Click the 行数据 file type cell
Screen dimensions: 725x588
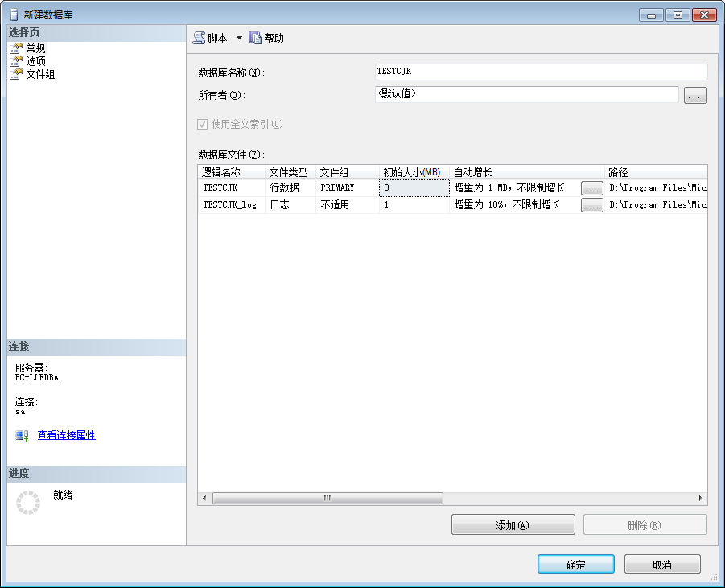[x=290, y=187]
